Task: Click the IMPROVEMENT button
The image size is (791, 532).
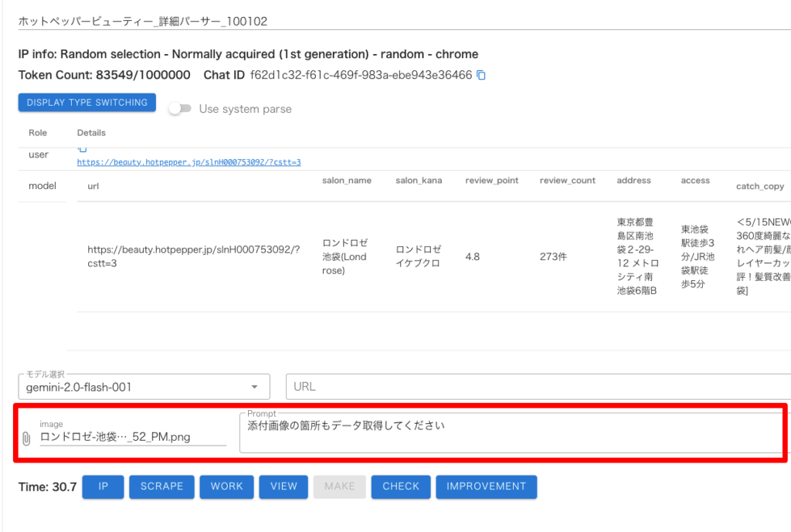Action: point(486,486)
